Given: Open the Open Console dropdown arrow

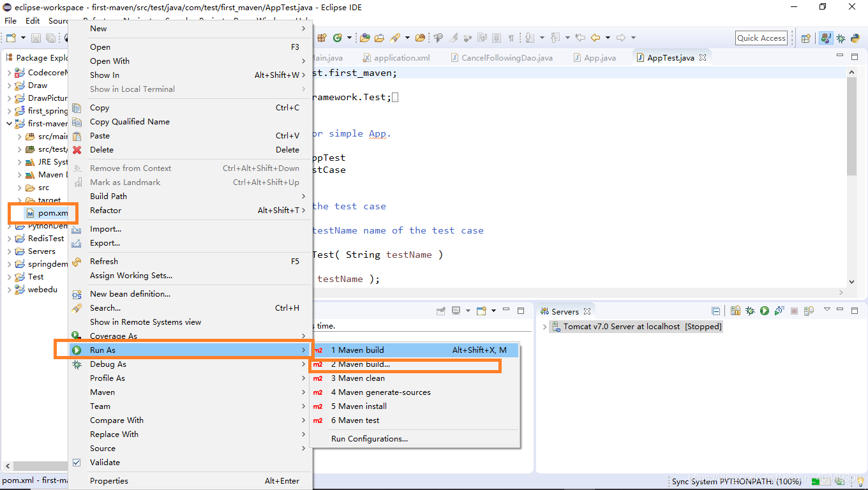Looking at the screenshot, I should (x=493, y=311).
